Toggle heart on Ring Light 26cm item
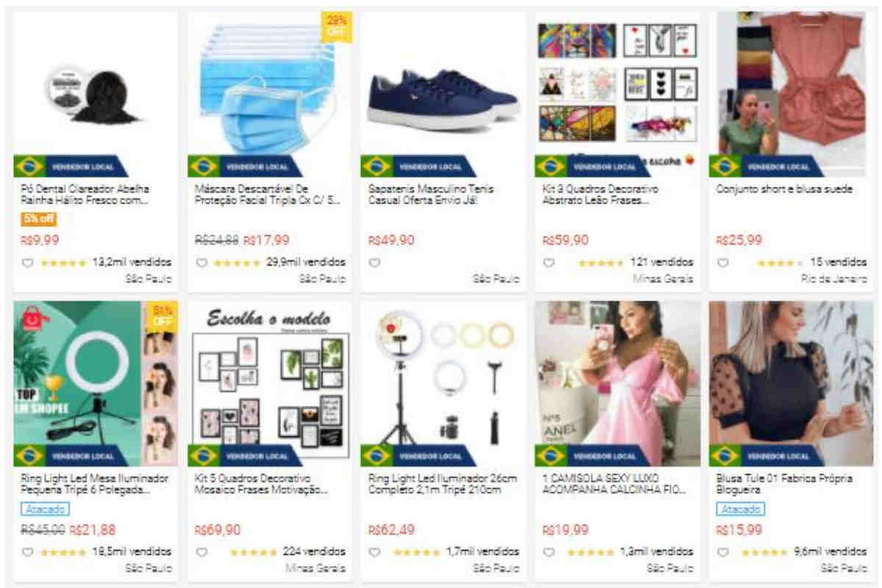Viewport: 882px width, 588px height. click(374, 552)
